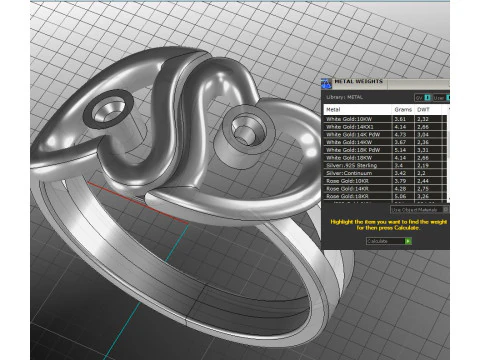This screenshot has height=360, width=480.
Task: Toggle the GV library button
Action: (423, 98)
